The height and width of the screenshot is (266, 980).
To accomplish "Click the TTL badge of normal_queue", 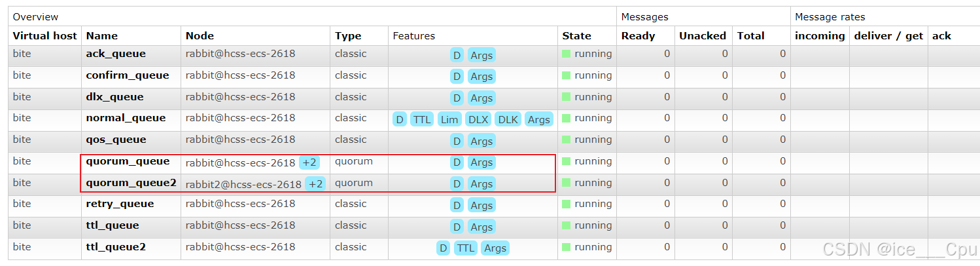I will click(422, 119).
